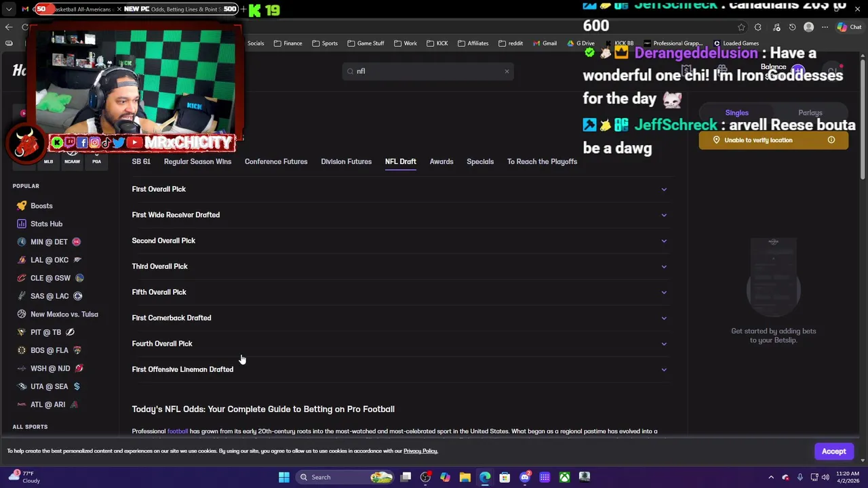The image size is (868, 488).
Task: Open the Gmail bookmark
Action: [545, 43]
